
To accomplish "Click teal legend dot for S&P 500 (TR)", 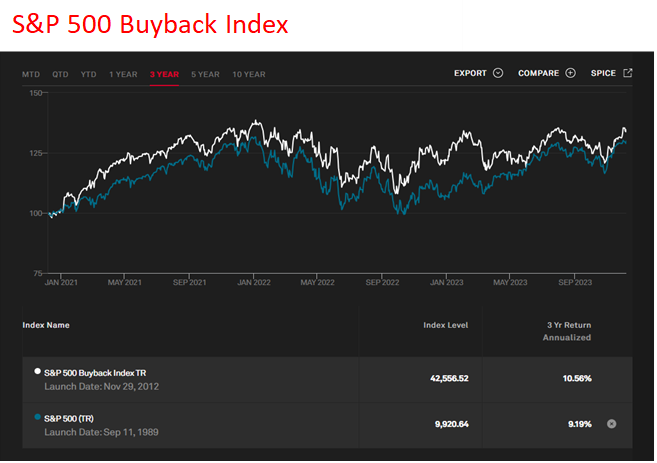I will point(38,418).
